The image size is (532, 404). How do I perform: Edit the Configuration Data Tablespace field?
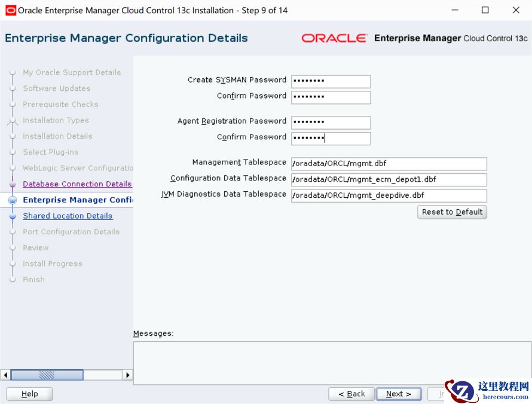pyautogui.click(x=389, y=179)
